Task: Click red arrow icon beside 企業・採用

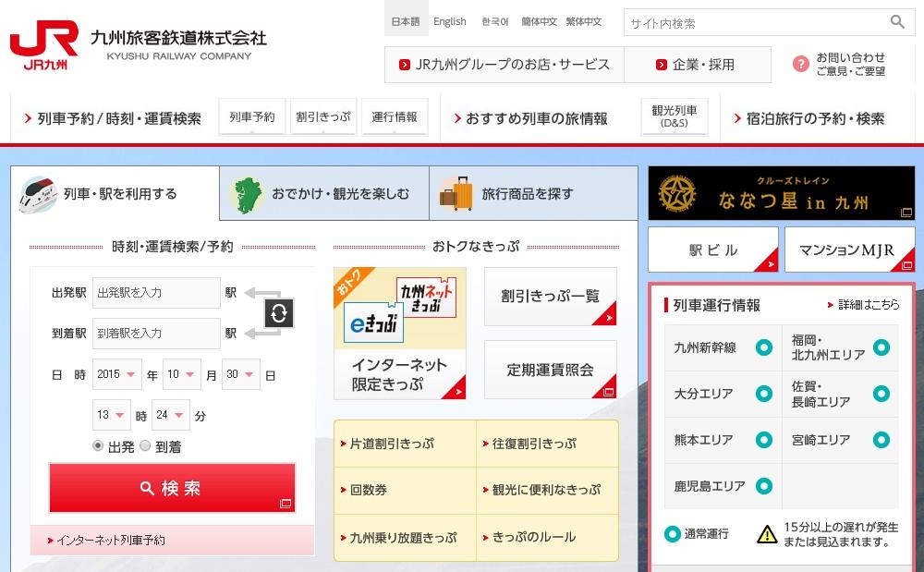Action: pos(662,65)
